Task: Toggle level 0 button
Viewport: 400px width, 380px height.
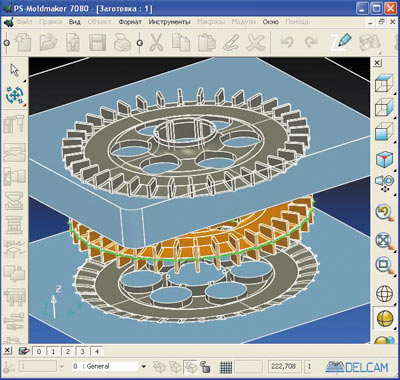Action: click(39, 351)
